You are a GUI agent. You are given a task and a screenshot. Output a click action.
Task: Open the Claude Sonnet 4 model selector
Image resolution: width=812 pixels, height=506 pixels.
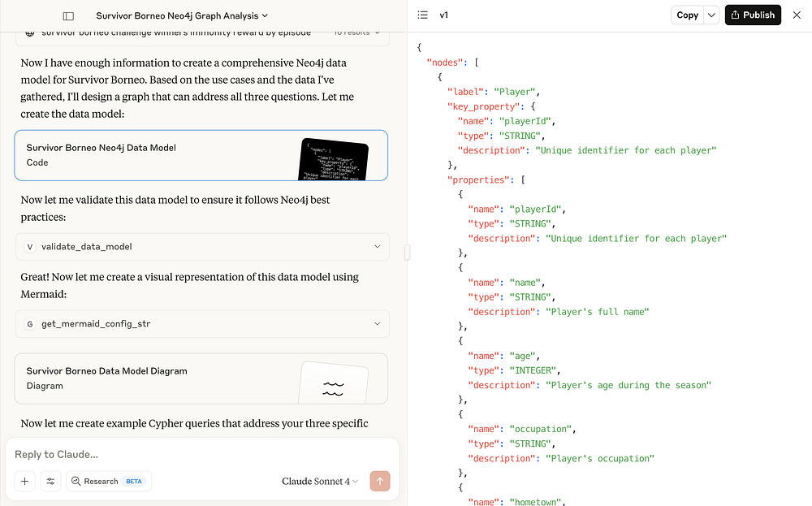tap(319, 481)
